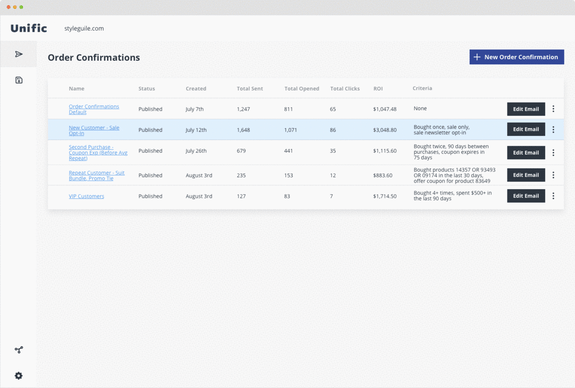Click the July 26th created date
The width and height of the screenshot is (575, 388).
(x=196, y=151)
